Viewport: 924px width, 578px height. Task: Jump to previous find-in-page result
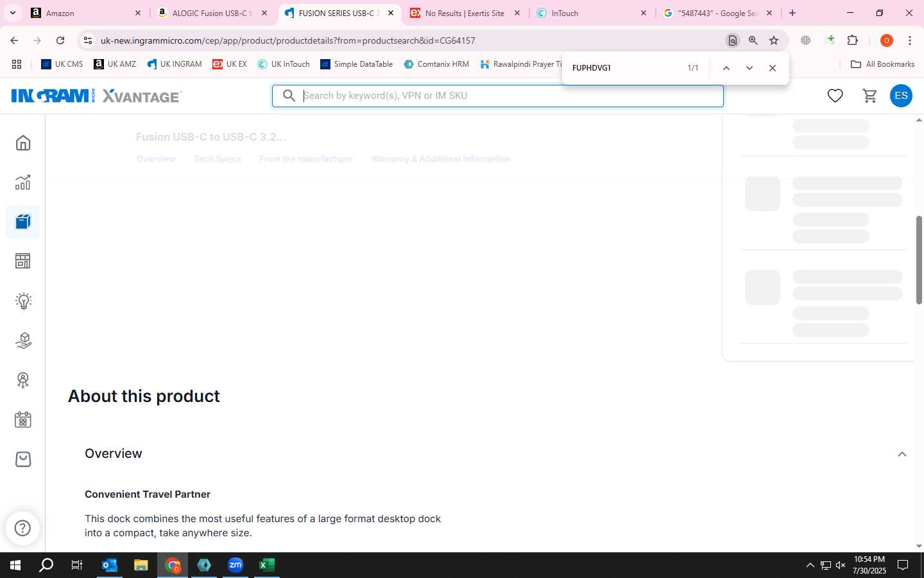[x=726, y=68]
